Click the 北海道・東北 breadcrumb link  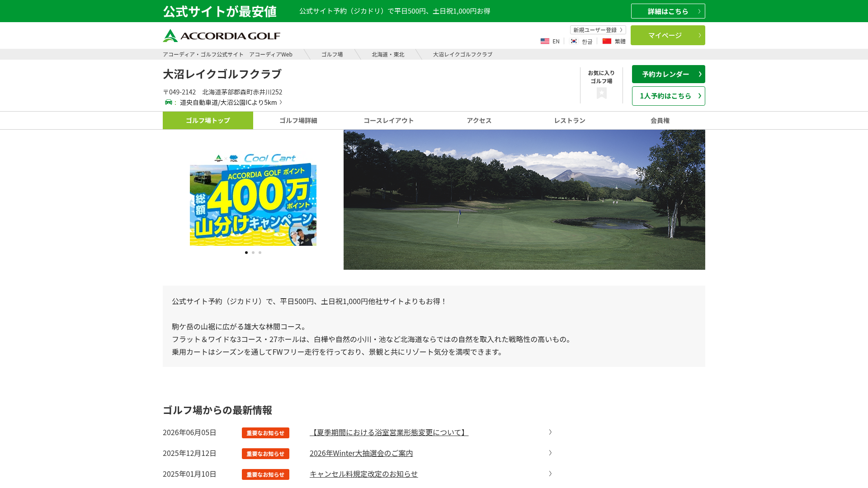pyautogui.click(x=388, y=54)
